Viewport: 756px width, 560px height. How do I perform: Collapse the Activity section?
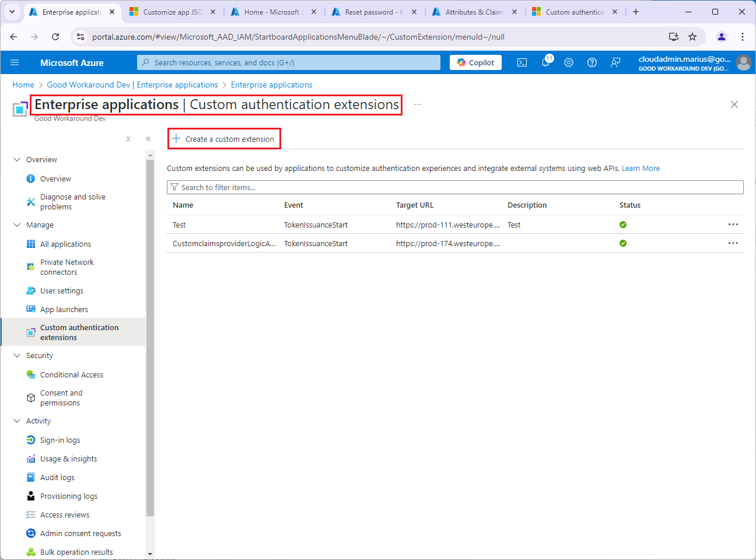point(17,421)
